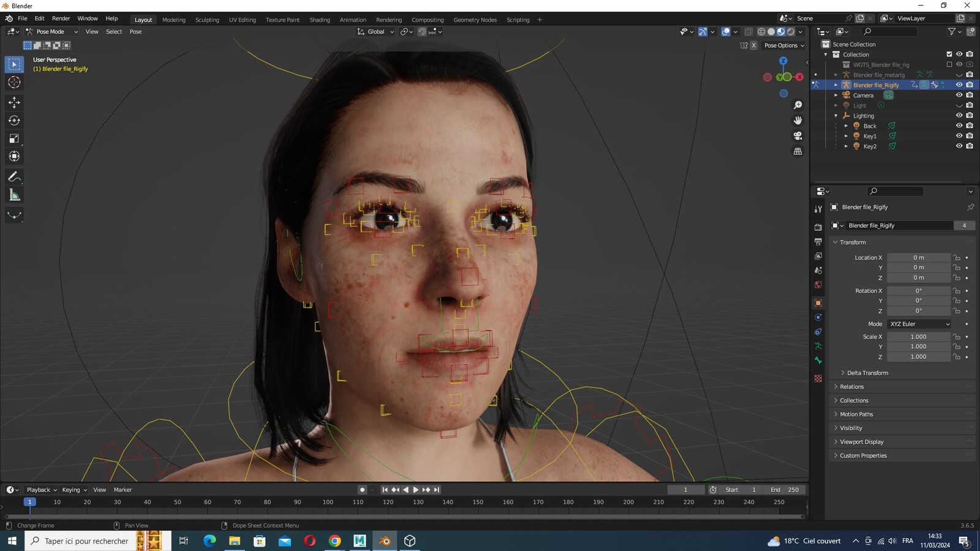The image size is (980, 551).
Task: Click the End frame field showing 250
Action: (784, 490)
